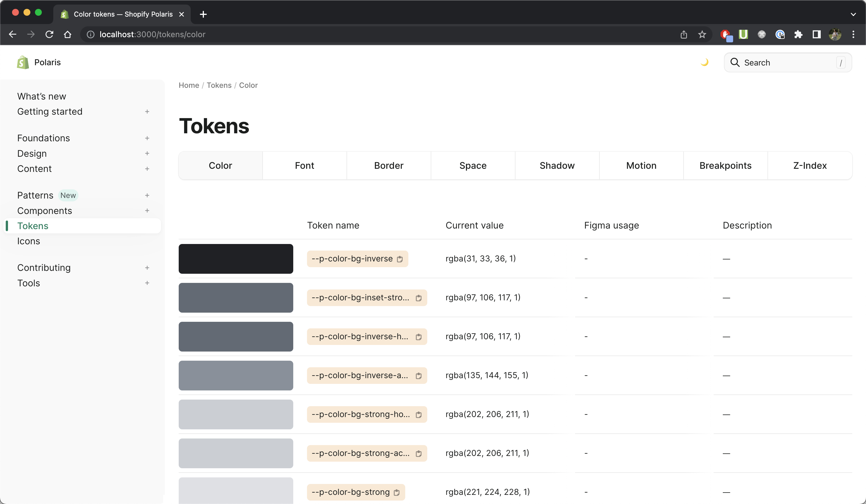866x504 pixels.
Task: Switch to the Font tab
Action: click(x=304, y=165)
